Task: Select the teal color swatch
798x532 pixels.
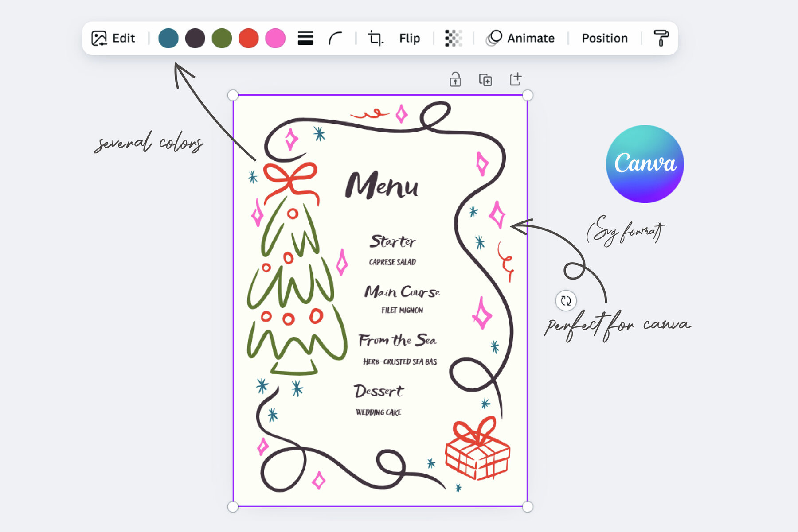Action: [168, 38]
